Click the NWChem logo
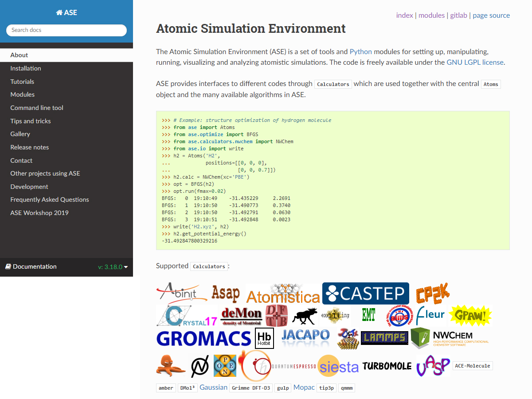Image resolution: width=532 pixels, height=399 pixels. [450, 338]
